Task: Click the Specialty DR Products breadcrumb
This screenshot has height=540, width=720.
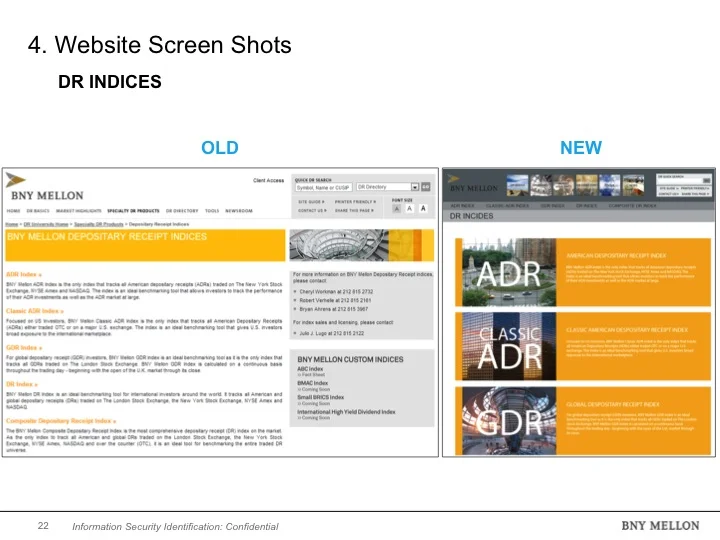Action: click(x=99, y=224)
